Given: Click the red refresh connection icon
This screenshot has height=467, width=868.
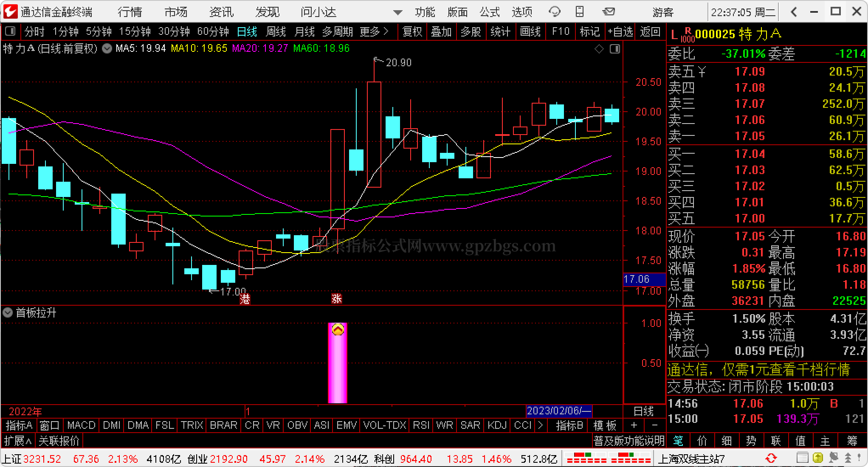Looking at the screenshot, I should [771, 459].
